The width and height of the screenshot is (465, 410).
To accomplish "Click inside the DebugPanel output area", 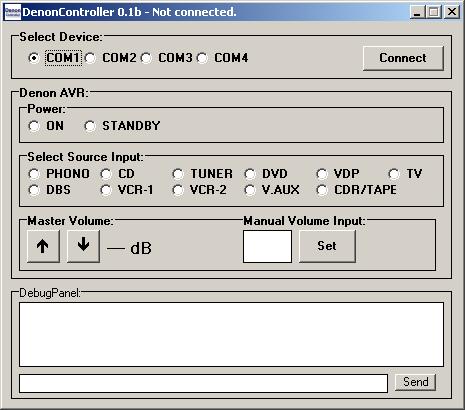I will click(231, 334).
